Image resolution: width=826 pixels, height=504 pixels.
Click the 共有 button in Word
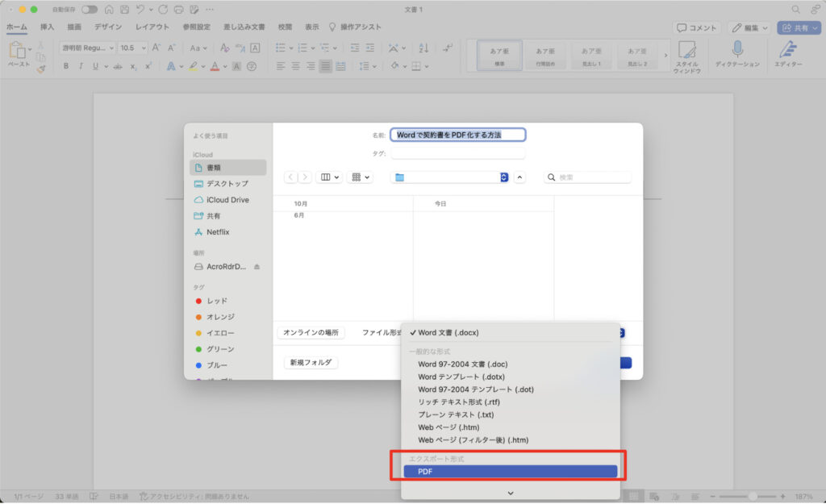point(799,28)
